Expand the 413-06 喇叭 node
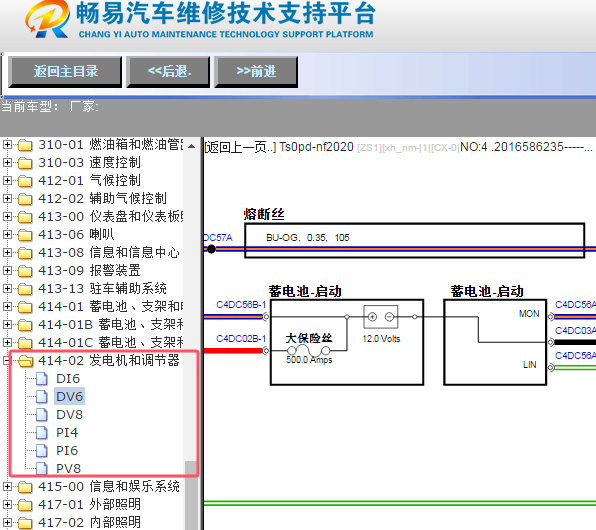 tap(7, 235)
